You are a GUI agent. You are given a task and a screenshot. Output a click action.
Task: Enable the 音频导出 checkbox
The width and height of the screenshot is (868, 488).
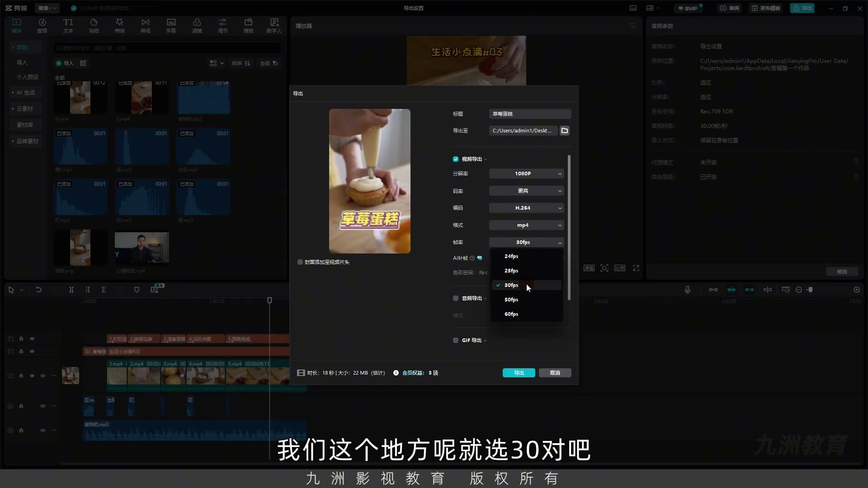point(456,298)
